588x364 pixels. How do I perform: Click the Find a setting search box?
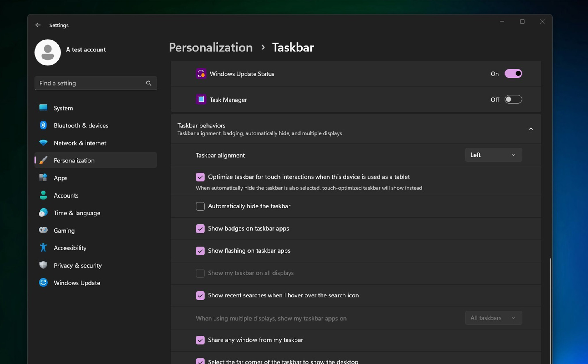[x=92, y=83]
